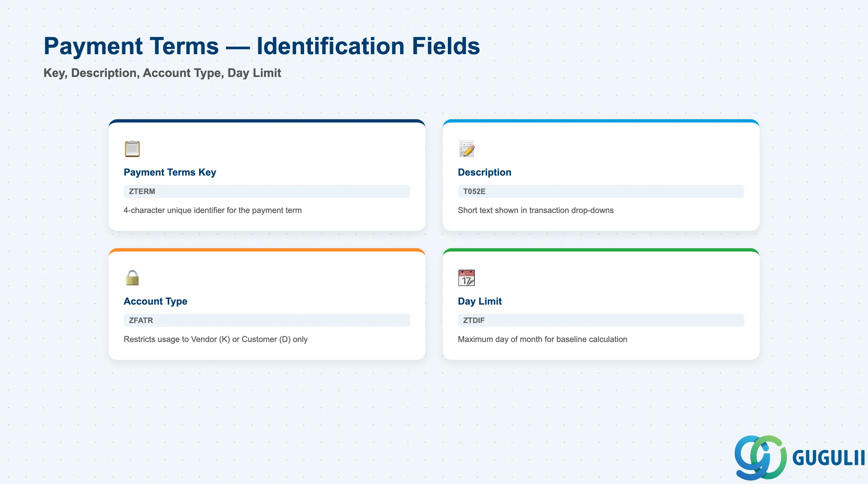Click 'Short text shown in transaction drop-downs'
Viewport: 868px width, 484px height.
[535, 210]
